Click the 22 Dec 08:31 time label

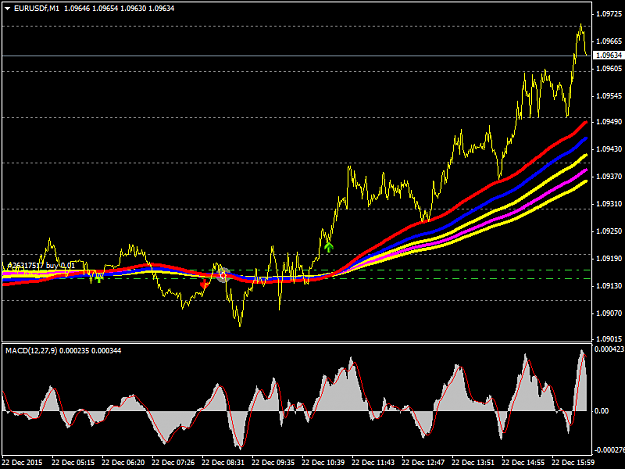click(223, 463)
